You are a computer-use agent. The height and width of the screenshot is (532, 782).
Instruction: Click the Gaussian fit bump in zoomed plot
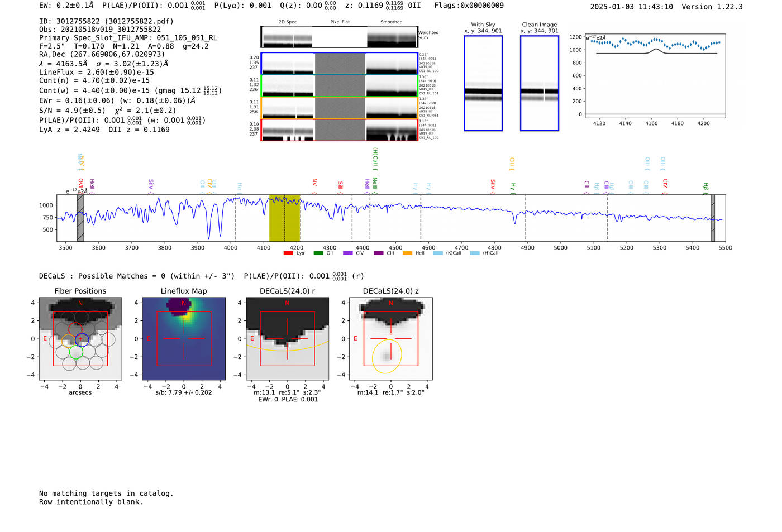tap(656, 50)
